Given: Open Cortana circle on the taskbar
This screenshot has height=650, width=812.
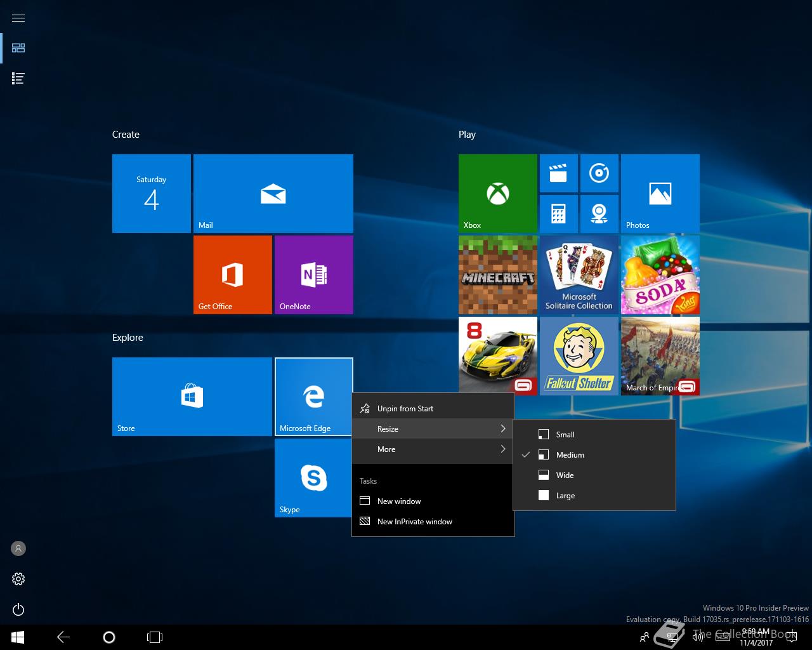Looking at the screenshot, I should click(x=109, y=637).
